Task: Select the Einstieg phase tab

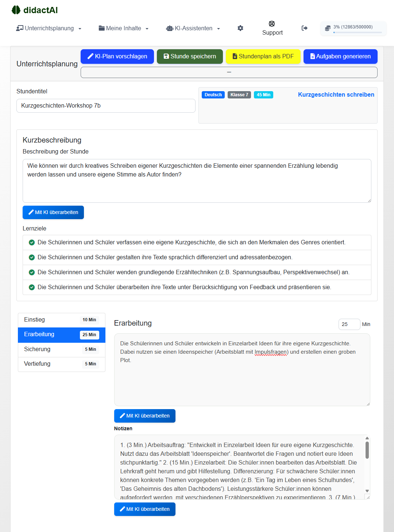Action: tap(61, 320)
